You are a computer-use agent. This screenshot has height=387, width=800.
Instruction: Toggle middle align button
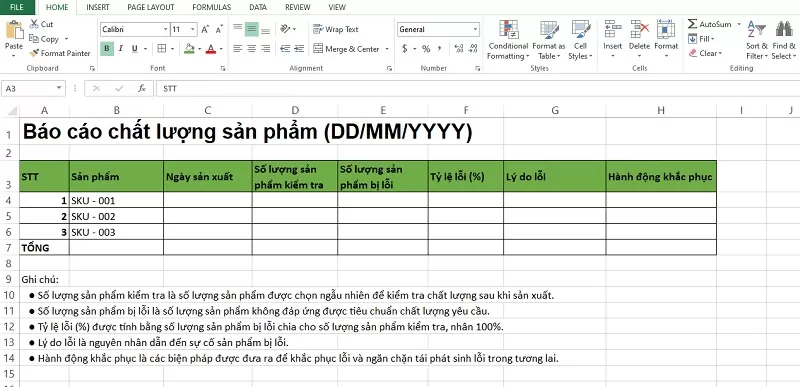[x=252, y=29]
